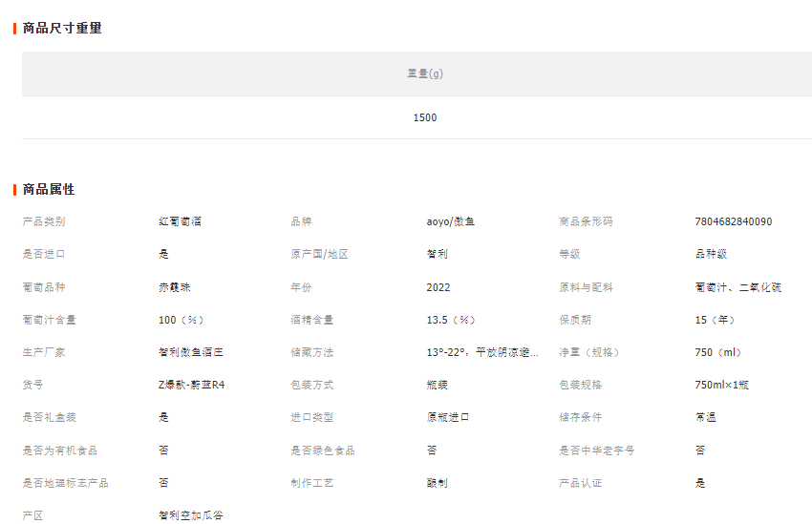This screenshot has width=812, height=524.
Task: Select the brand value aoyo/傲鱼
Action: click(451, 221)
